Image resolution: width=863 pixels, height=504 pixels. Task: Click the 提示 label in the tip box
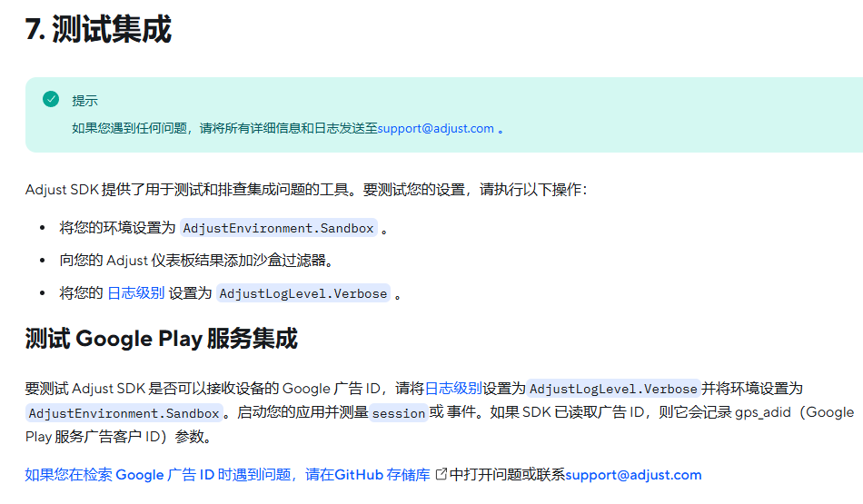(84, 101)
